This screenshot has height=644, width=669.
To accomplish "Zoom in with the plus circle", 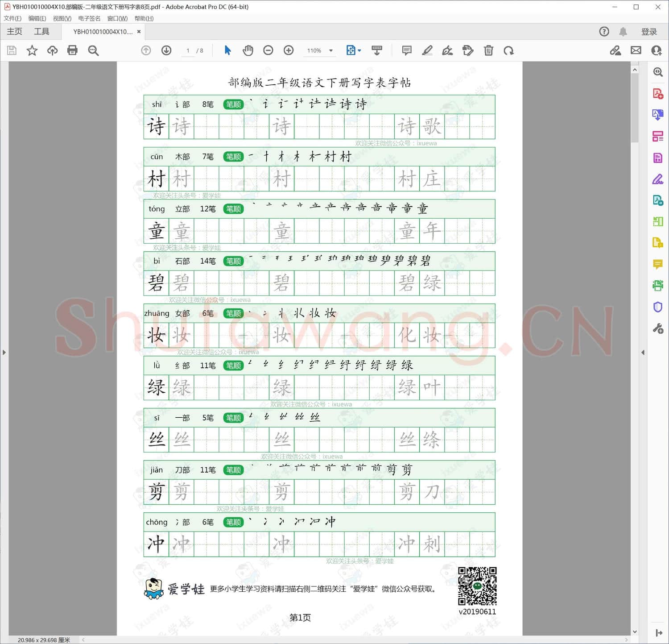I will coord(289,50).
